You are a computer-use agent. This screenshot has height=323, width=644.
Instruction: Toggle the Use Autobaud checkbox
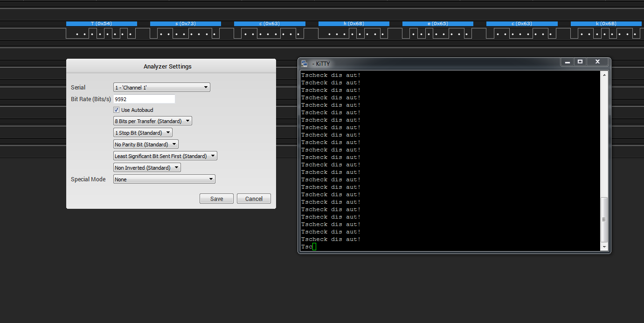coord(116,110)
